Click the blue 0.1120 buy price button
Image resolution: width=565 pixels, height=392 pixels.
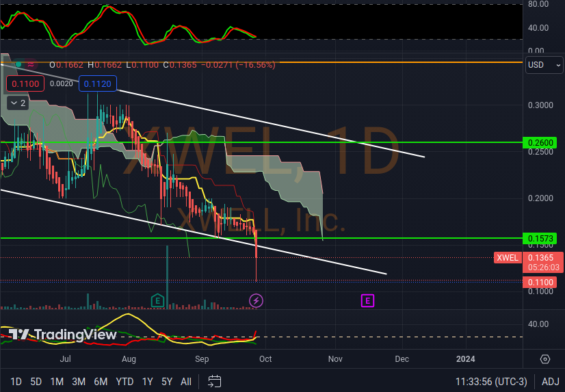click(x=98, y=84)
